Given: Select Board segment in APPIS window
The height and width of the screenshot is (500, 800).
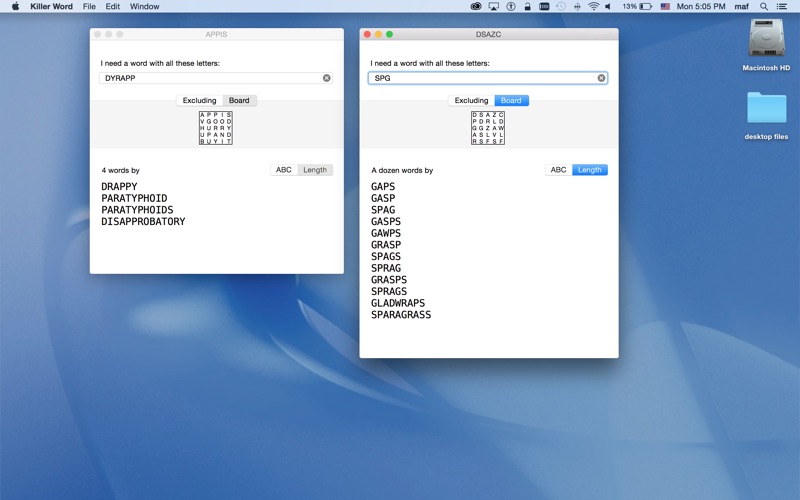Looking at the screenshot, I should pyautogui.click(x=239, y=101).
